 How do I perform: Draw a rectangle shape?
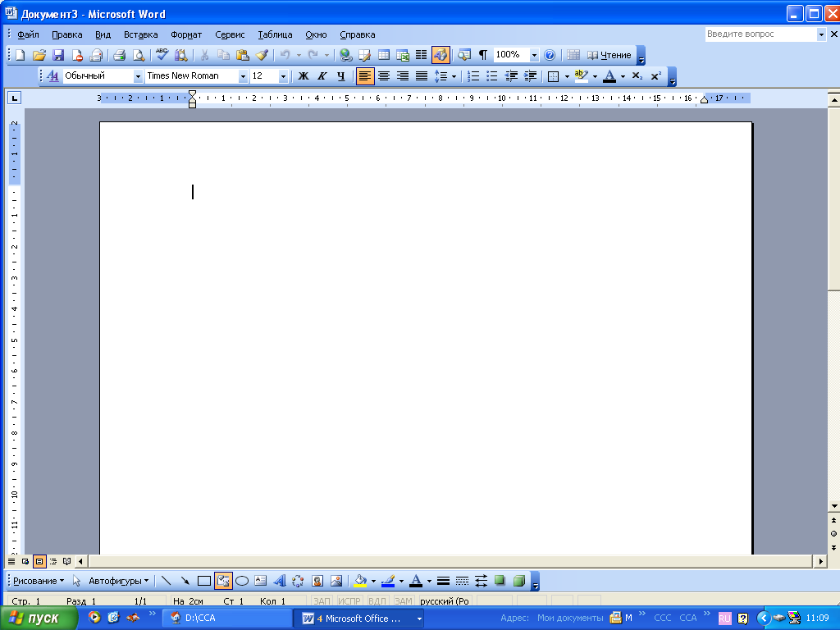pos(204,581)
